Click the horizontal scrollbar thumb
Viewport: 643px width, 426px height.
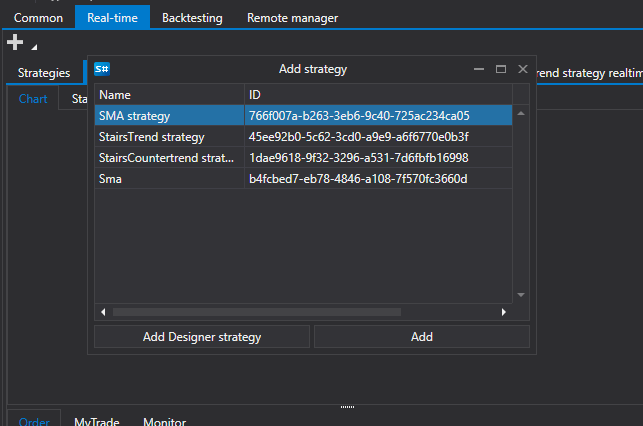pos(257,312)
